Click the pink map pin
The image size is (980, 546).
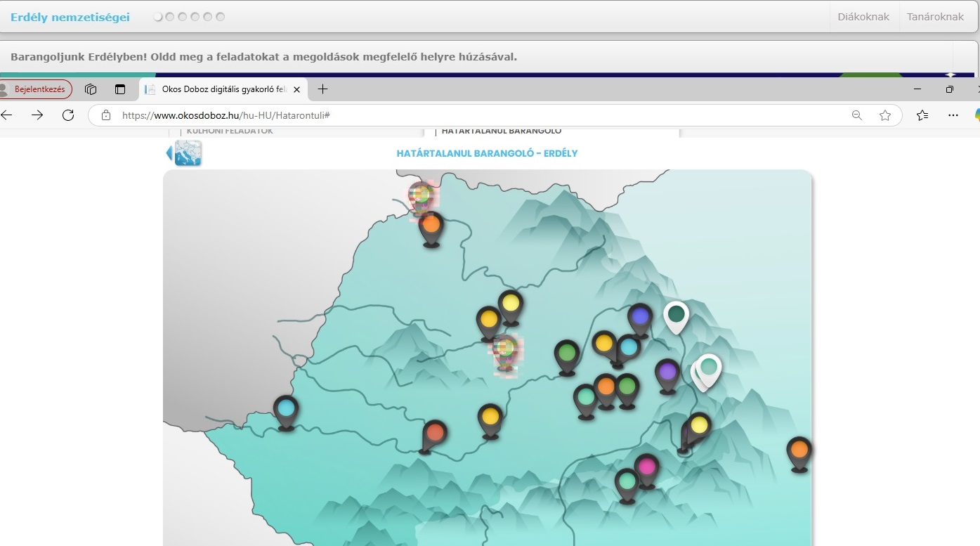647,467
